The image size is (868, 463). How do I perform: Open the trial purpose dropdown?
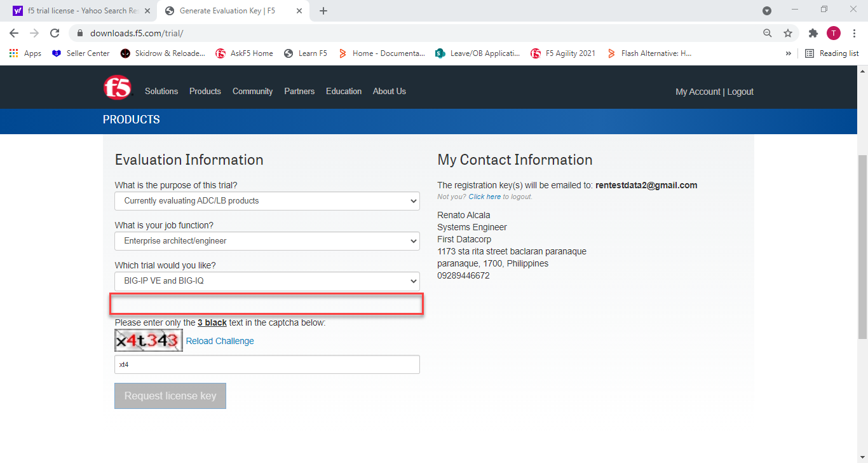coord(267,200)
